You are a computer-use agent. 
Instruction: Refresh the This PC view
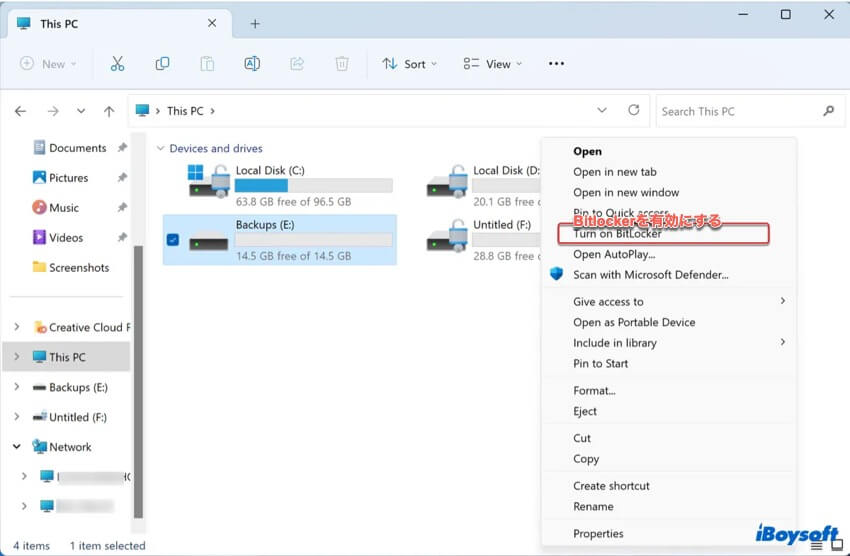pyautogui.click(x=634, y=111)
